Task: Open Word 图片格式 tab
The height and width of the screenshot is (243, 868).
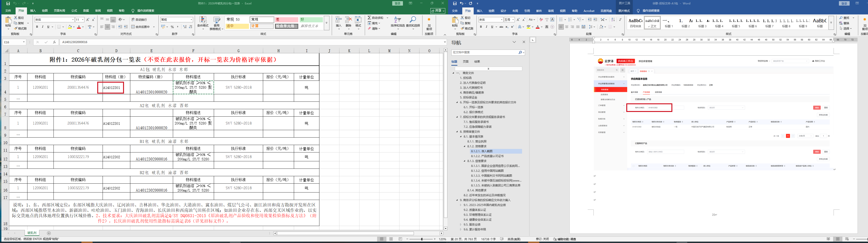Action: click(x=624, y=11)
